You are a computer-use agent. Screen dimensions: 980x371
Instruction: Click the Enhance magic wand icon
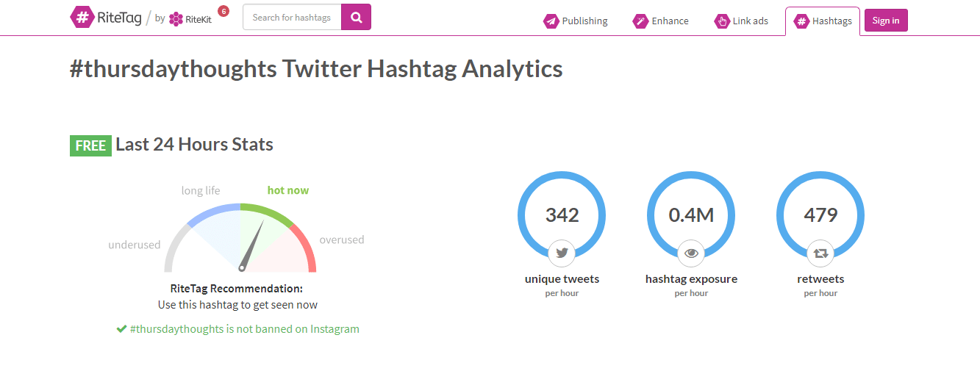tap(641, 21)
